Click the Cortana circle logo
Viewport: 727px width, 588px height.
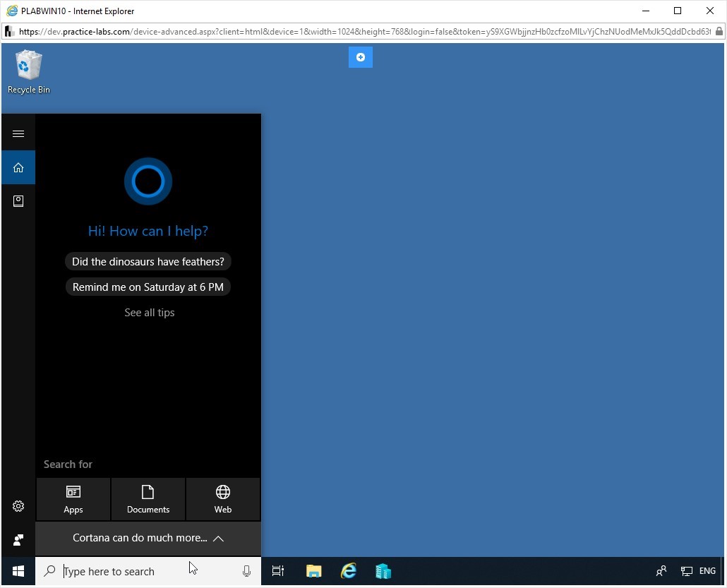[148, 181]
